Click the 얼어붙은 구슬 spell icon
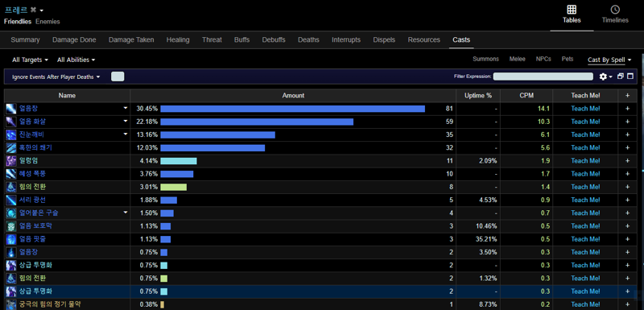 (x=11, y=213)
